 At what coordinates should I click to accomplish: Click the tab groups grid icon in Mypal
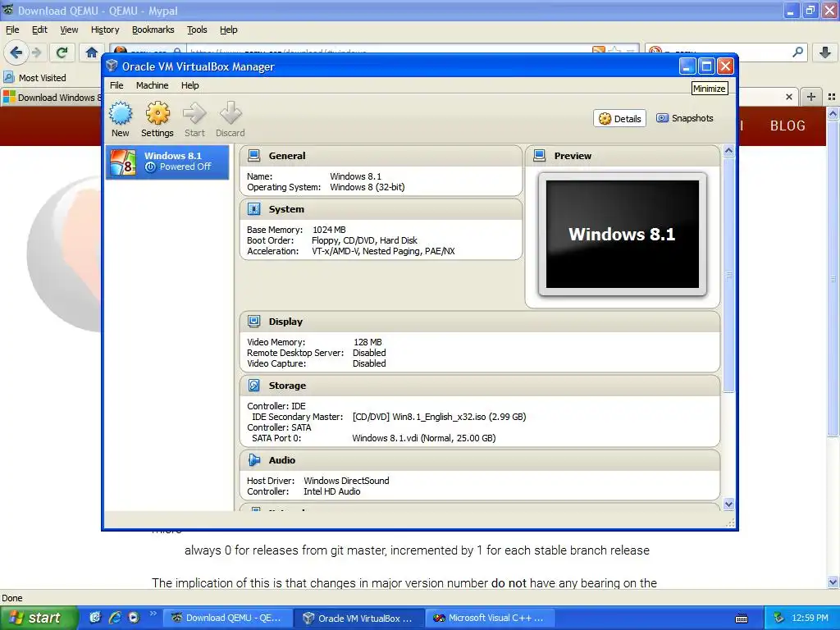pos(832,97)
